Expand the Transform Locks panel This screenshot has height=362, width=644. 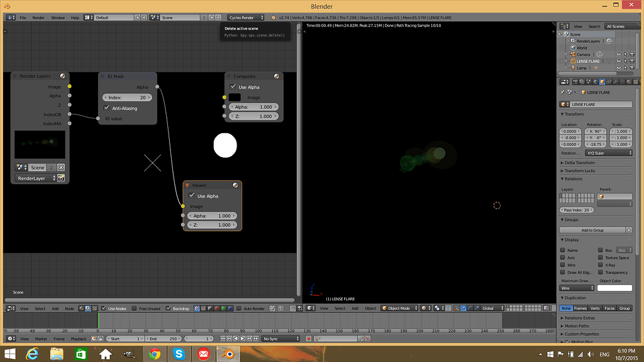point(579,171)
